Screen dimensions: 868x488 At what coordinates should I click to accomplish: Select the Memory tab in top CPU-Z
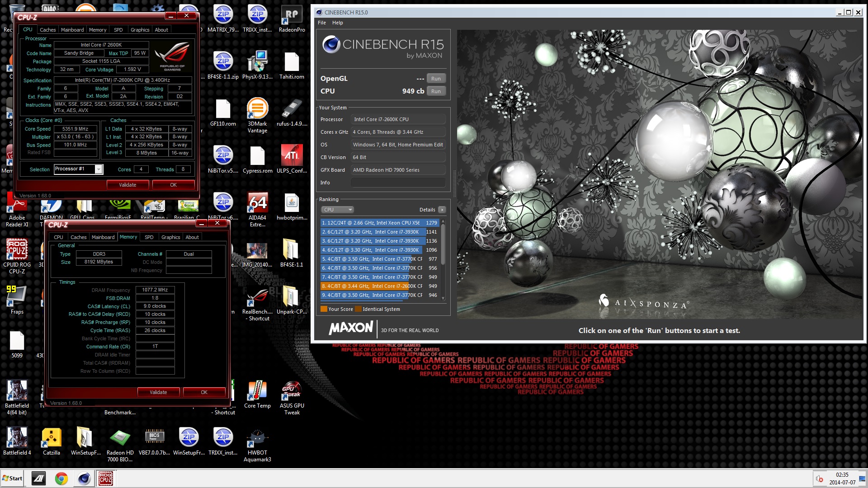pos(98,30)
